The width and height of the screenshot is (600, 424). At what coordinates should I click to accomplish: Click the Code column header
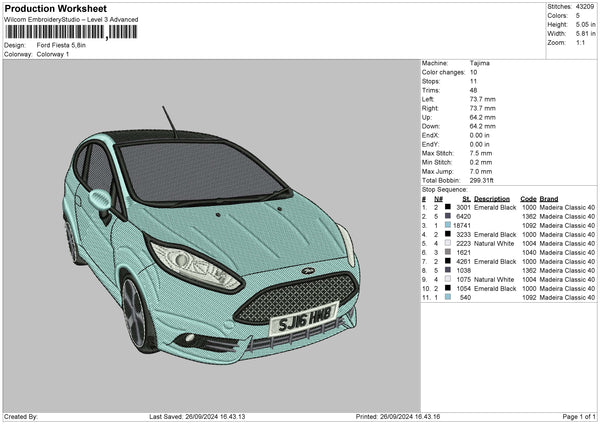click(528, 199)
